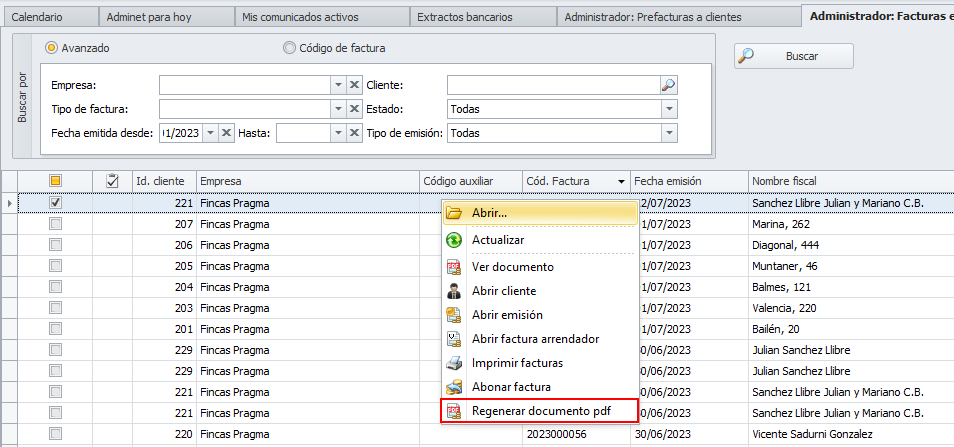This screenshot has width=954, height=447.
Task: Click the Regenerar documento pdf icon
Action: point(454,412)
